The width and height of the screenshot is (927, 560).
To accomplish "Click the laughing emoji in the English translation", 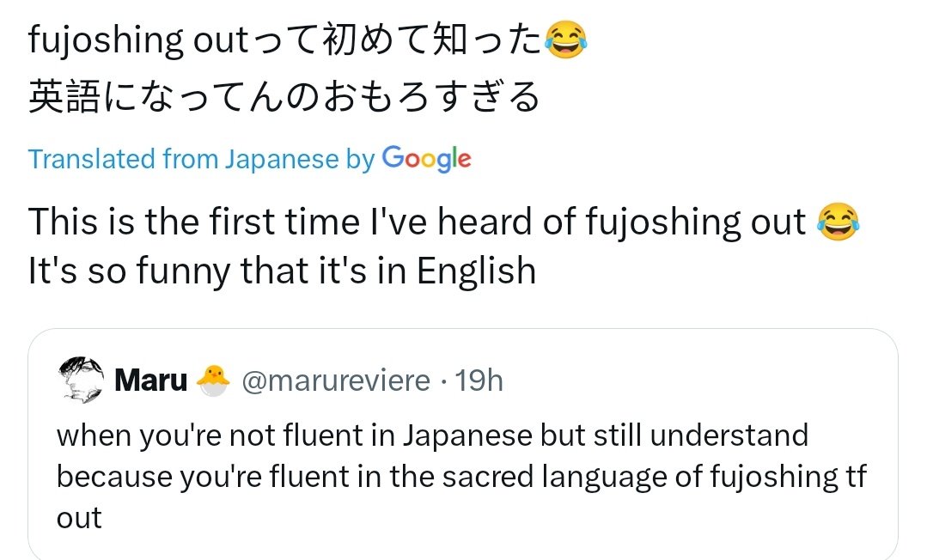I will [x=838, y=222].
